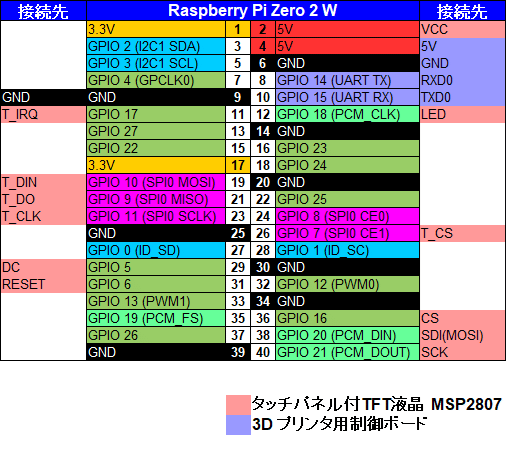This screenshot has height=452, width=506.
Task: Click the 'GPIO 15 (UART RX)' cell
Action: click(x=347, y=97)
